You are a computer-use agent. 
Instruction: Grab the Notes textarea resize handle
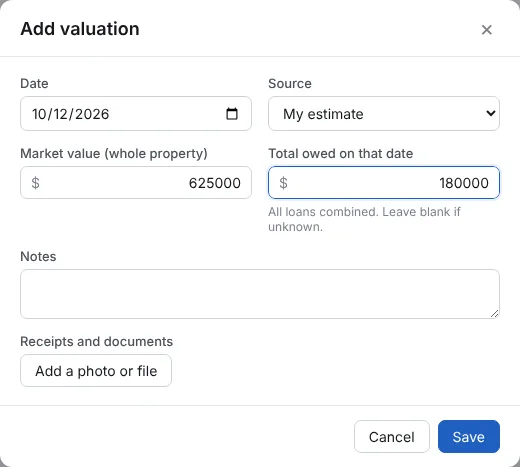(x=495, y=314)
